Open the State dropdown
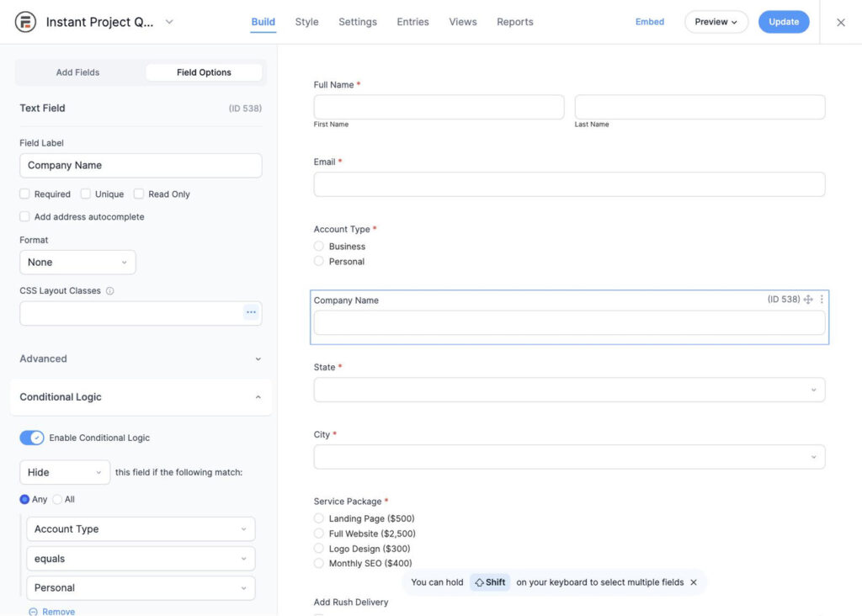Image resolution: width=862 pixels, height=616 pixels. 569,390
